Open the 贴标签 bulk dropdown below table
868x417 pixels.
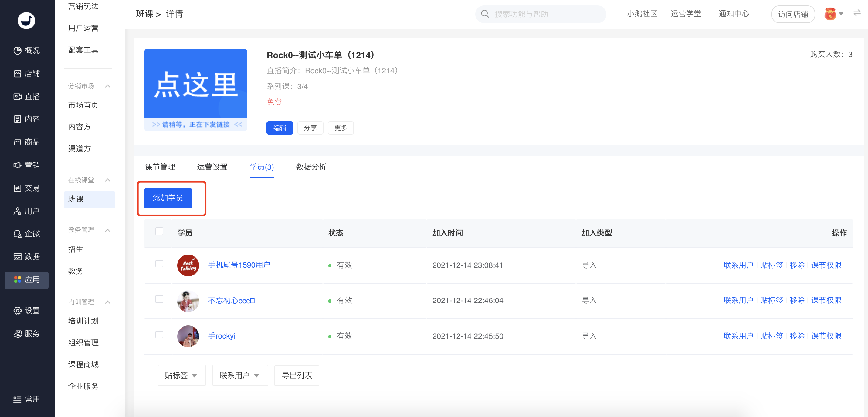pyautogui.click(x=181, y=375)
